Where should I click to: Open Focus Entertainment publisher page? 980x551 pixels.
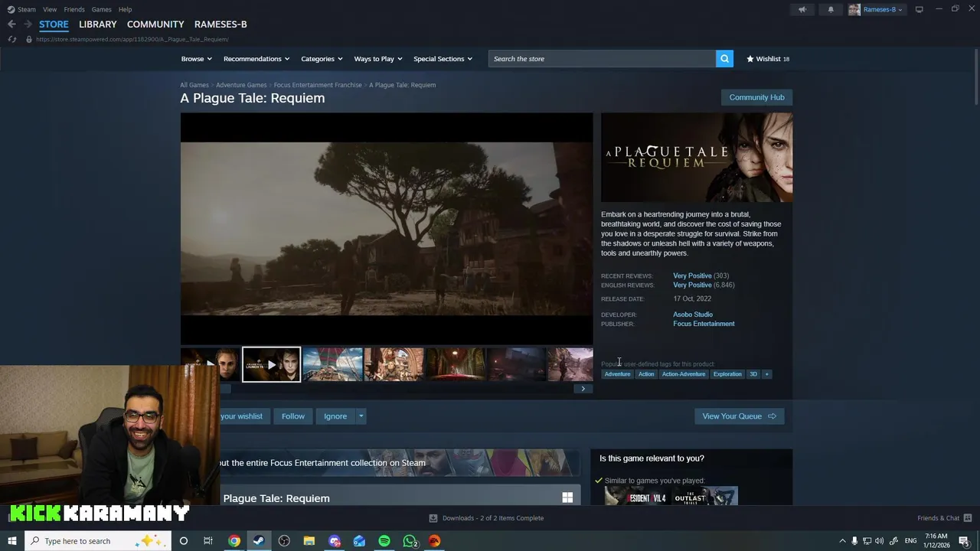point(704,324)
